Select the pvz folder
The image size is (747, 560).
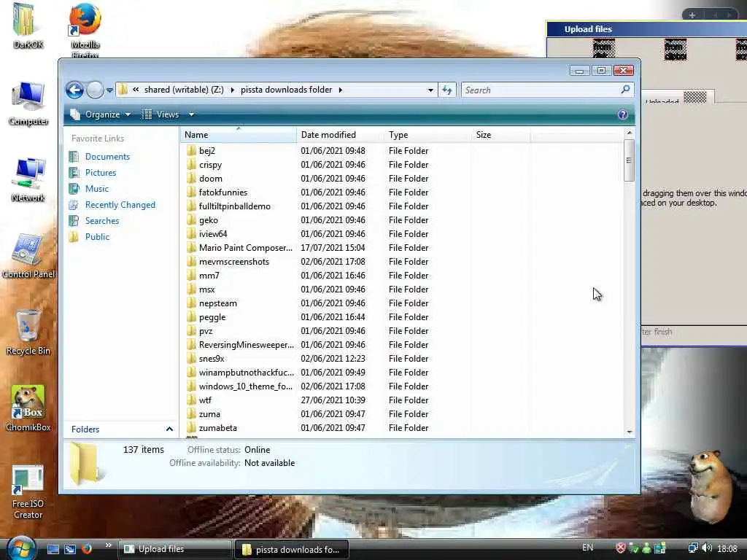[206, 330]
